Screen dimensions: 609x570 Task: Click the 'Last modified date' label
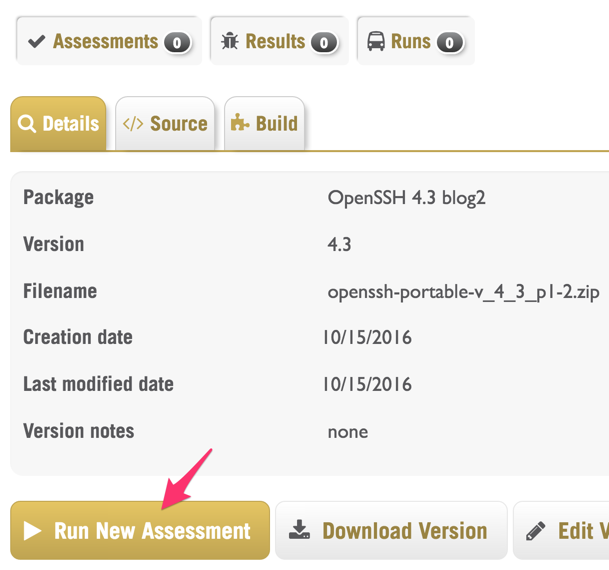coord(98,384)
